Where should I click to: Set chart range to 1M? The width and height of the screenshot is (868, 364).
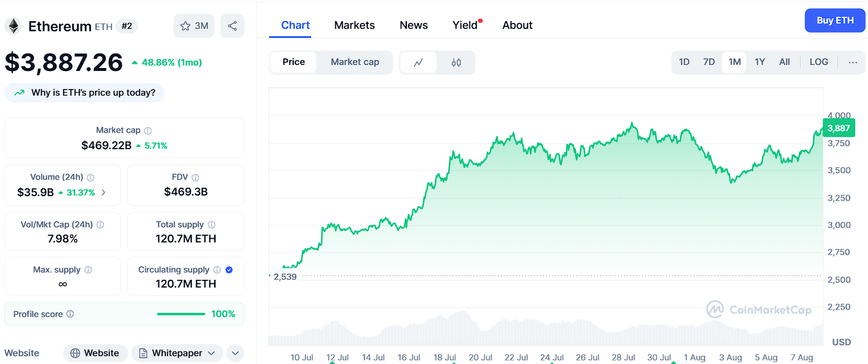[x=734, y=62]
